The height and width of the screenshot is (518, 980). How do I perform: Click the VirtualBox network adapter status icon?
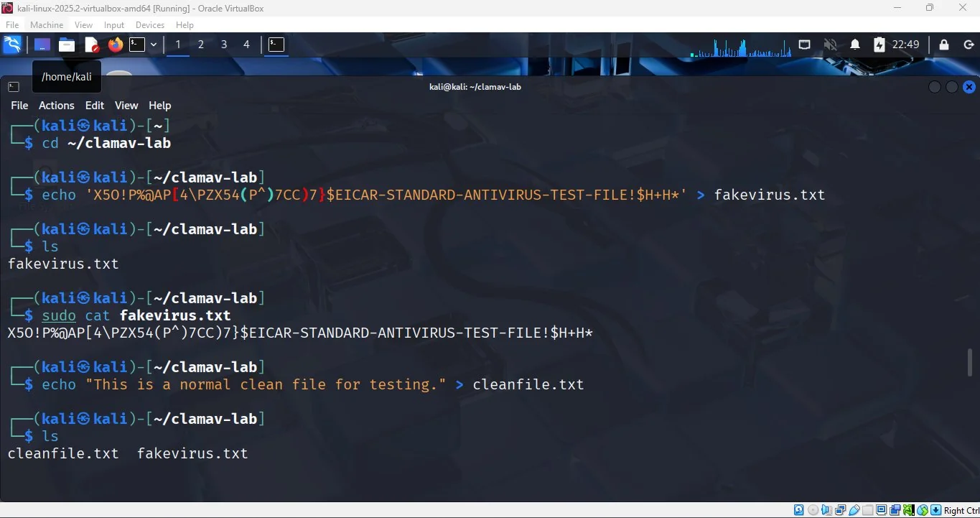point(840,510)
